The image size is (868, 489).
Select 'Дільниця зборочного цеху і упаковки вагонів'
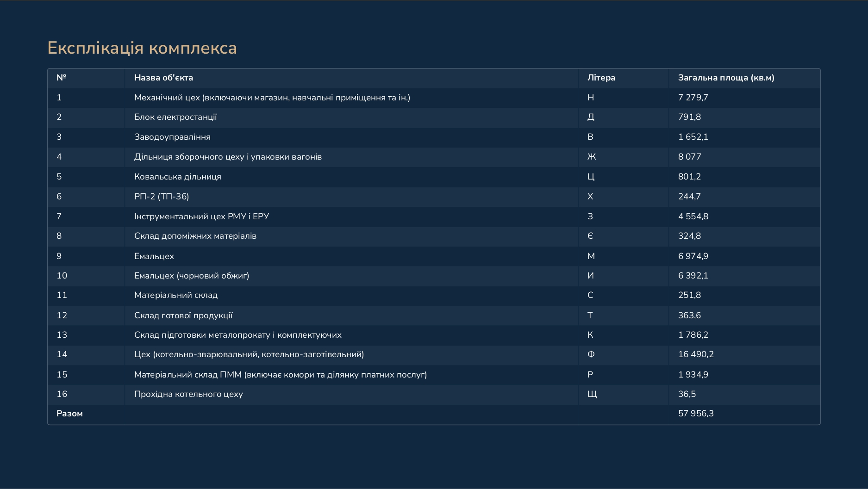click(228, 157)
